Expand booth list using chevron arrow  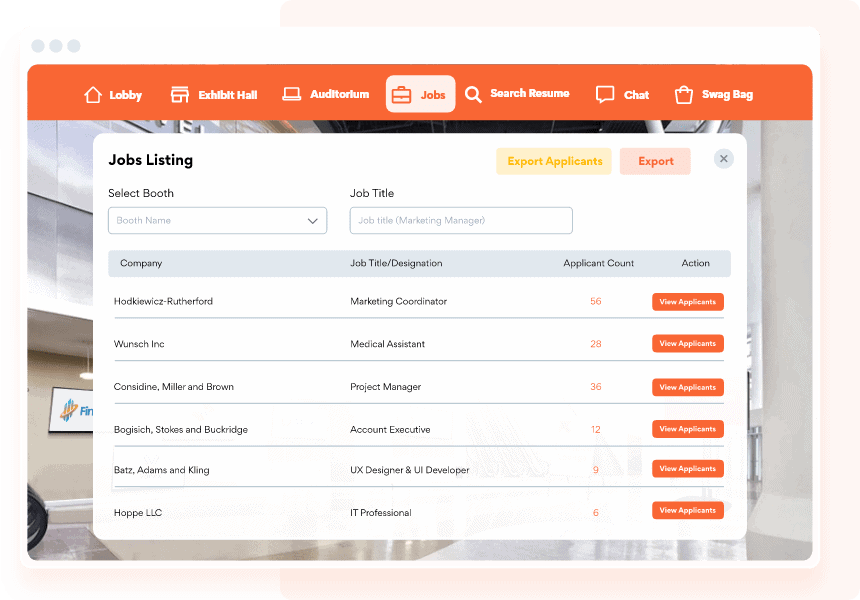point(313,221)
